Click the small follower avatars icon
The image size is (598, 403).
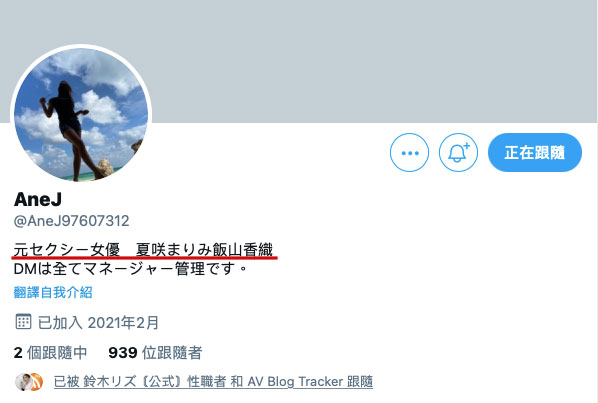click(x=29, y=382)
